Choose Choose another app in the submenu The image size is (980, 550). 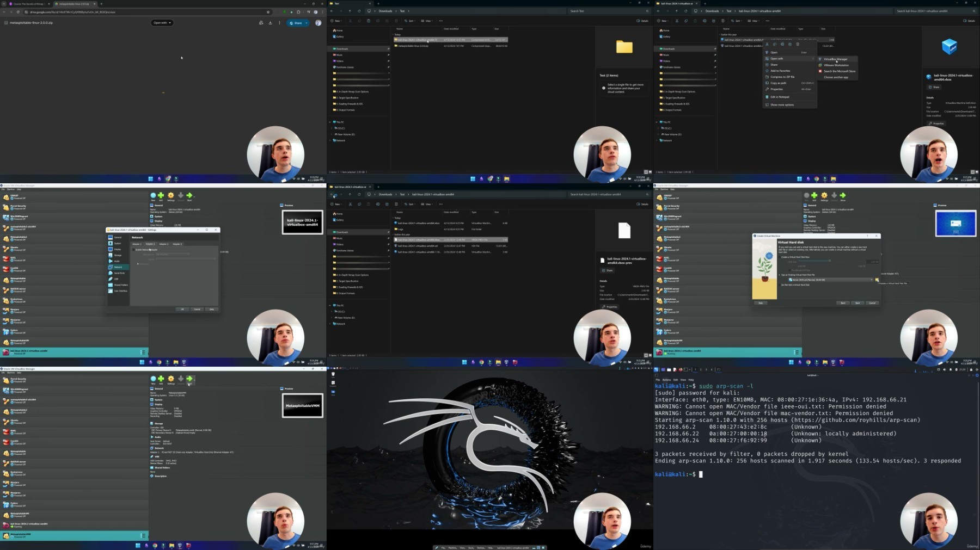(x=837, y=77)
